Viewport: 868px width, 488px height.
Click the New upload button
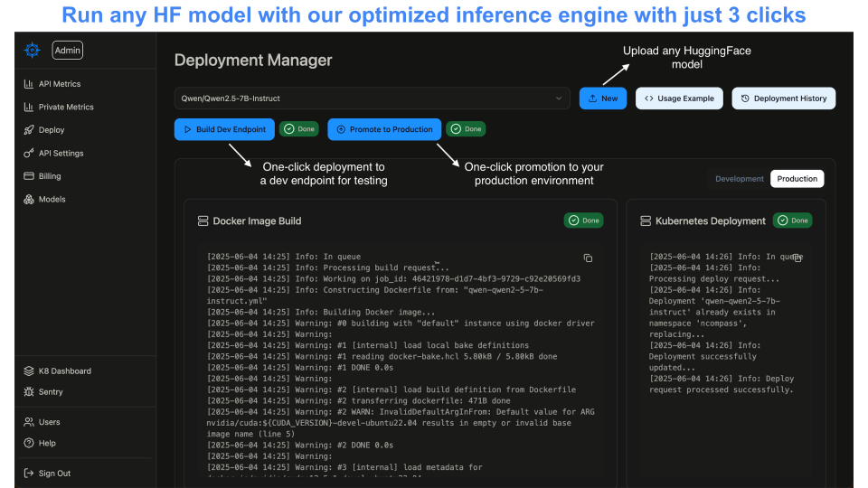pos(602,99)
